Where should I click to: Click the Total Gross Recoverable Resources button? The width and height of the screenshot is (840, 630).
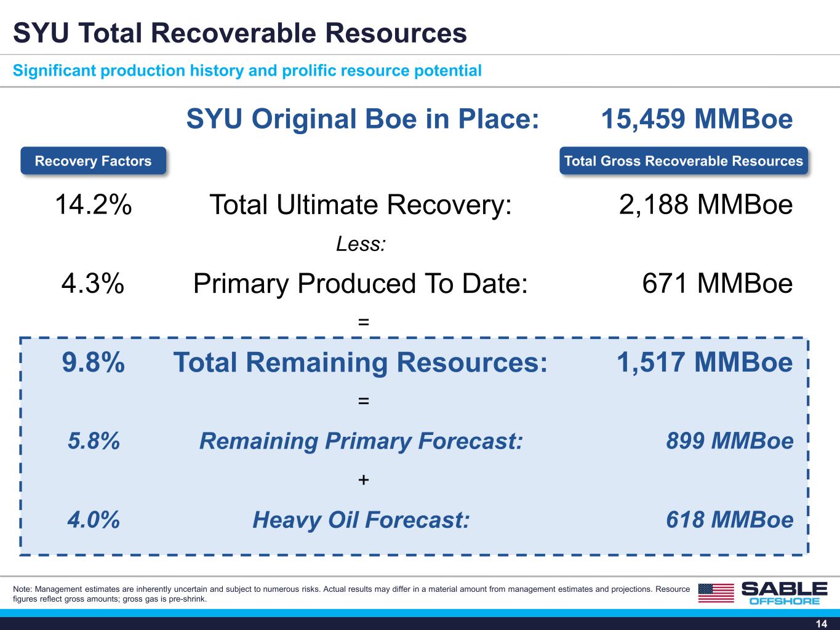pyautogui.click(x=683, y=161)
